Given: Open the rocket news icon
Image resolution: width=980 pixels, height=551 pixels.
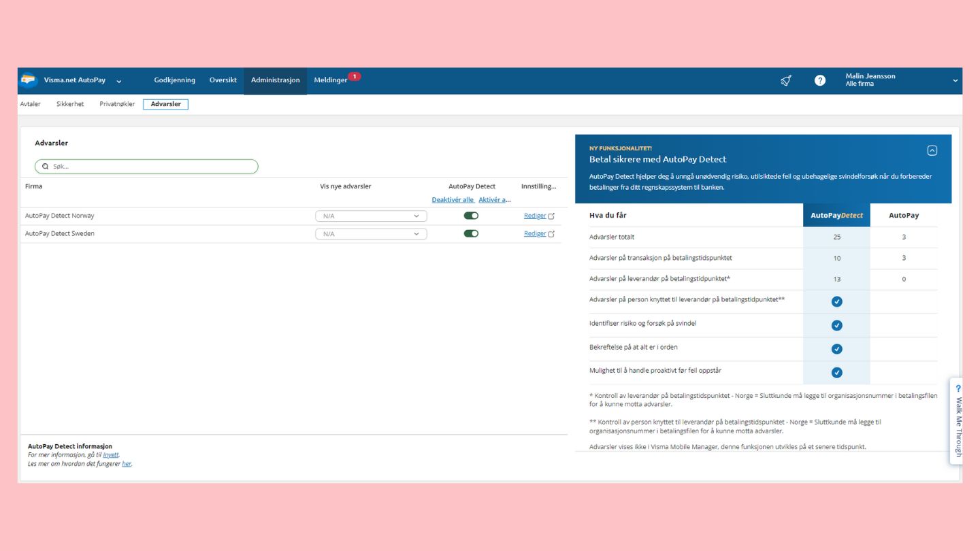Looking at the screenshot, I should [x=786, y=80].
